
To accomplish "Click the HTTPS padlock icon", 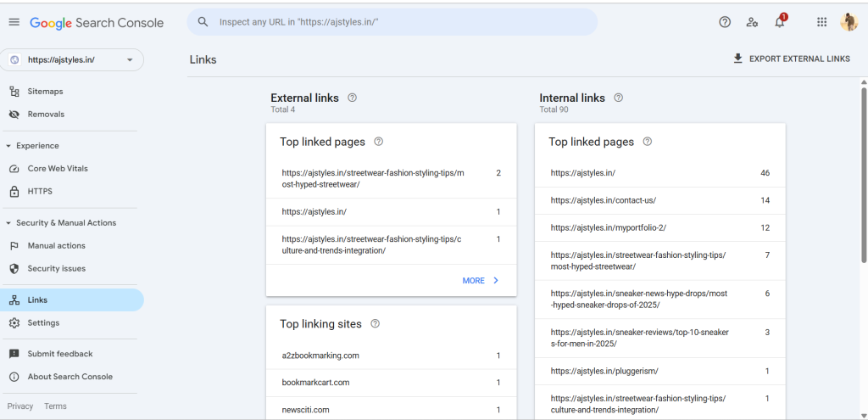I will point(15,191).
